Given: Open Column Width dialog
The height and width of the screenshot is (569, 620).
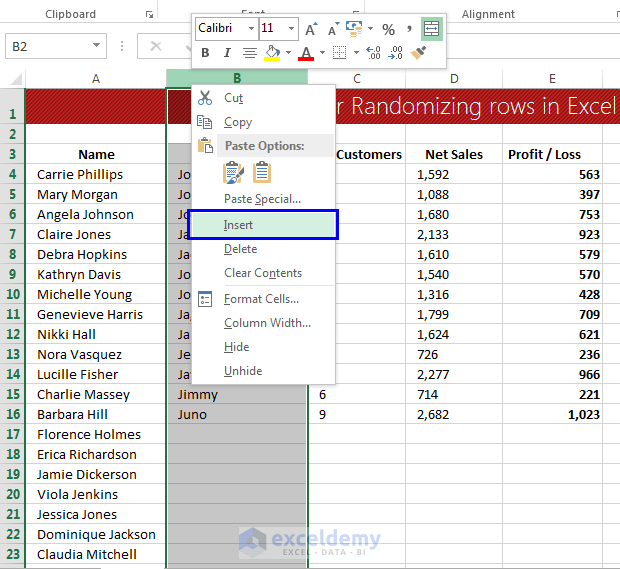Looking at the screenshot, I should coord(263,323).
